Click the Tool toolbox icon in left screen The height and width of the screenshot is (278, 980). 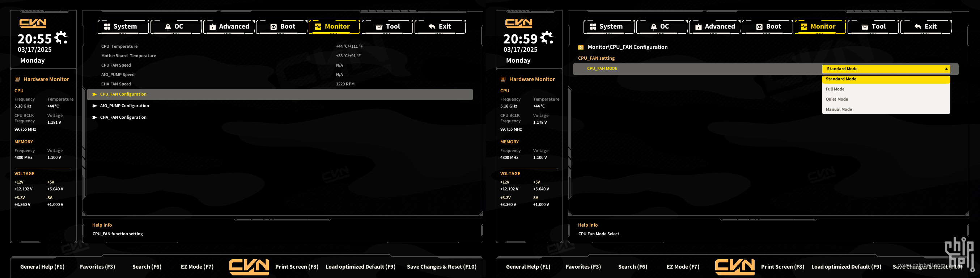(x=379, y=27)
